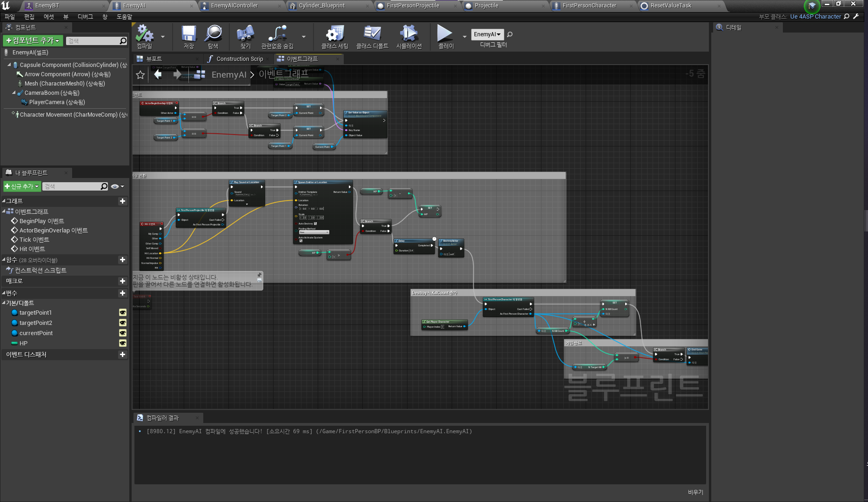
Task: Open the Add Component (컴포넌트 추가) dropdown
Action: pyautogui.click(x=33, y=41)
